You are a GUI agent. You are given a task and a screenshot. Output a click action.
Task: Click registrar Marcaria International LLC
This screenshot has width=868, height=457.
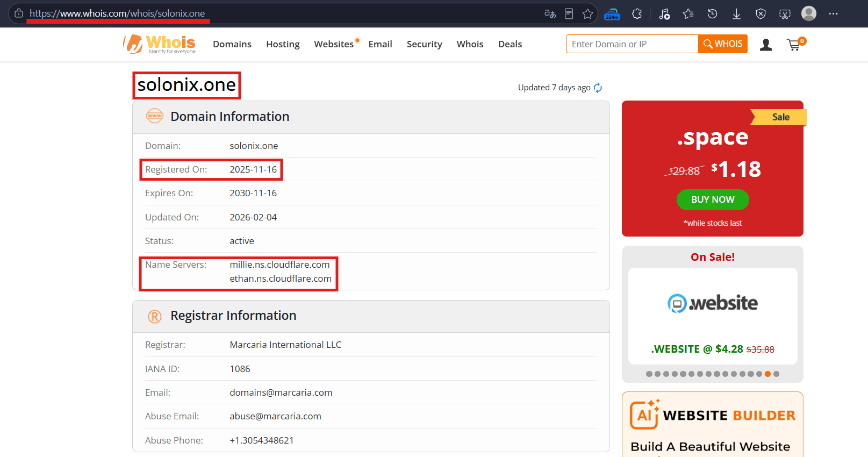[x=285, y=345]
